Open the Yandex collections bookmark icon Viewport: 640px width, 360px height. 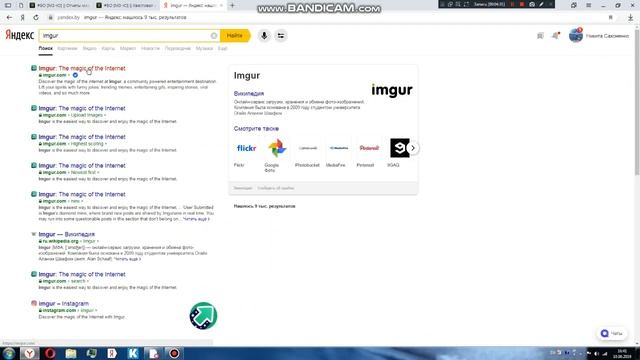point(540,36)
